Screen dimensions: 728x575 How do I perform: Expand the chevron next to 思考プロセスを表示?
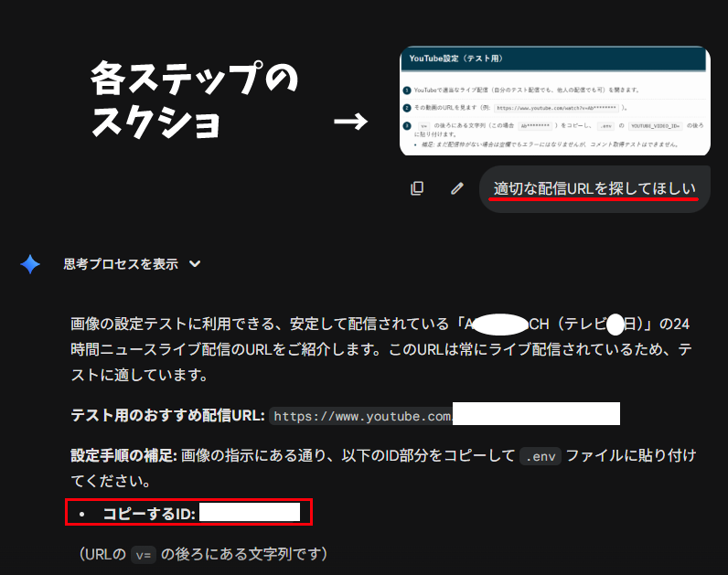coord(194,264)
